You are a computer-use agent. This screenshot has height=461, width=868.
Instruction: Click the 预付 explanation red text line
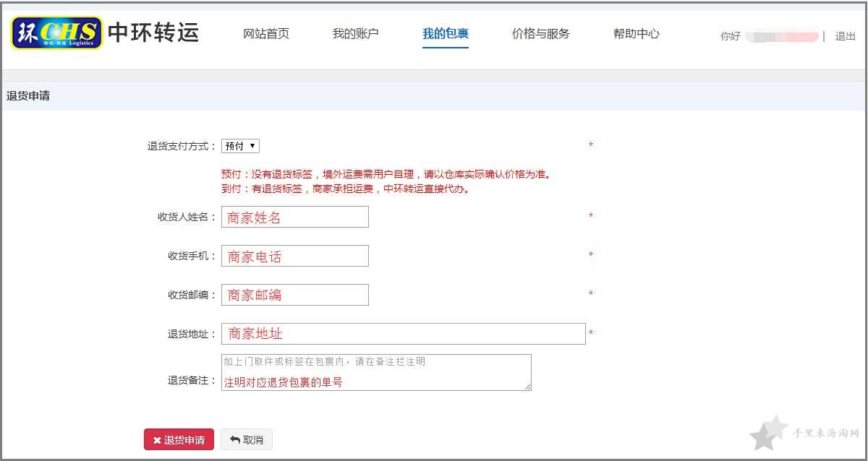point(387,174)
